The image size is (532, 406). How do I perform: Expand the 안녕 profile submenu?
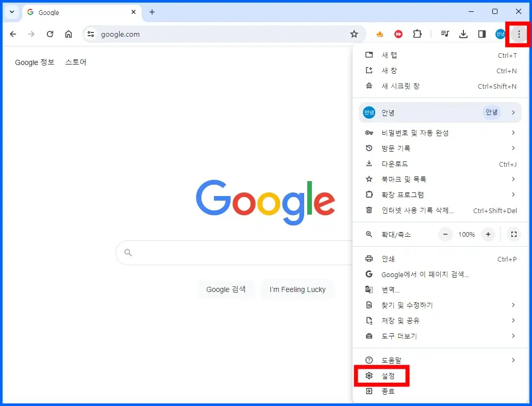click(440, 112)
